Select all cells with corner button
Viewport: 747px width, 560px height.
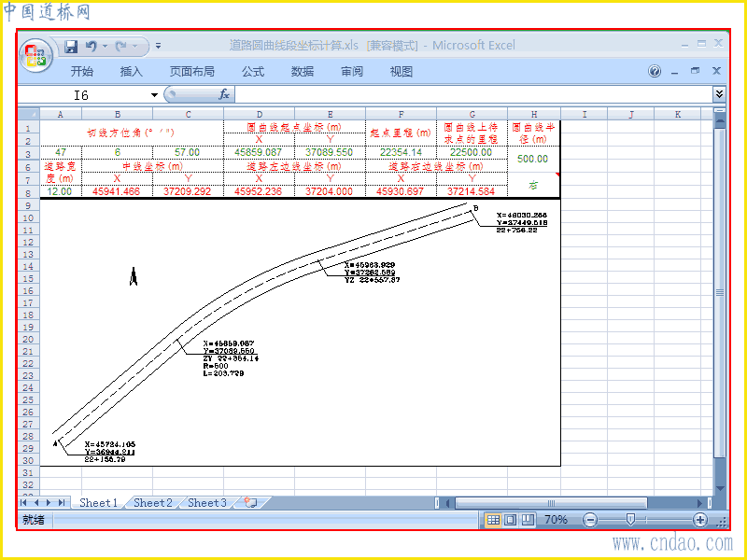click(x=29, y=114)
